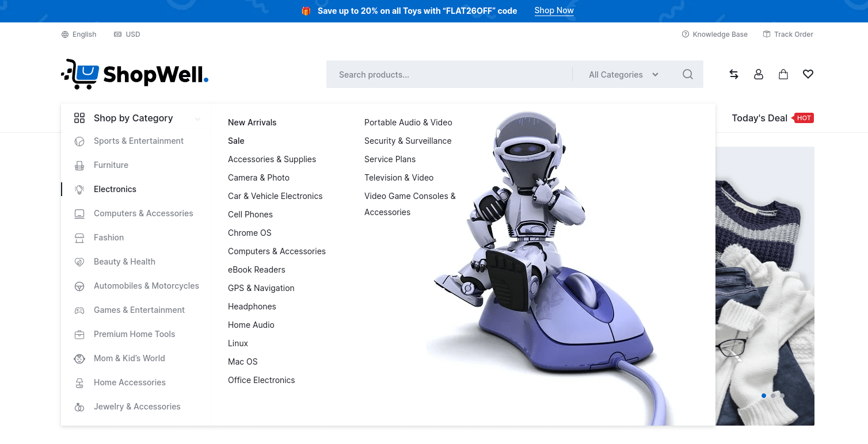This screenshot has height=444, width=868.
Task: Open Headphones submenu item
Action: [x=252, y=307]
